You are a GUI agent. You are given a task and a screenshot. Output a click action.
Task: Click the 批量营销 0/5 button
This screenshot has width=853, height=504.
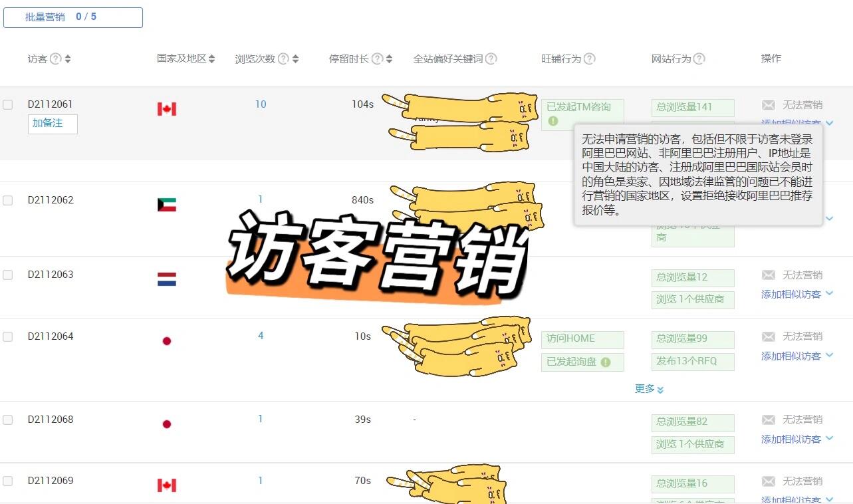tap(73, 17)
